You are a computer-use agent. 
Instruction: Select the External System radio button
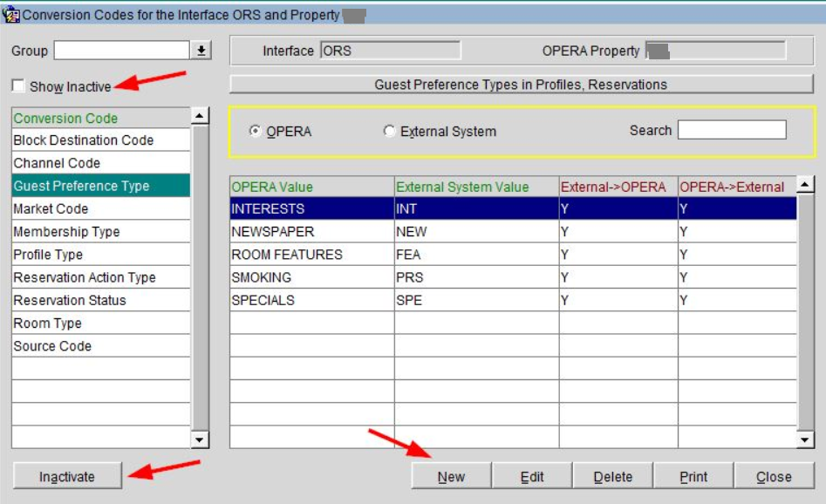point(389,131)
